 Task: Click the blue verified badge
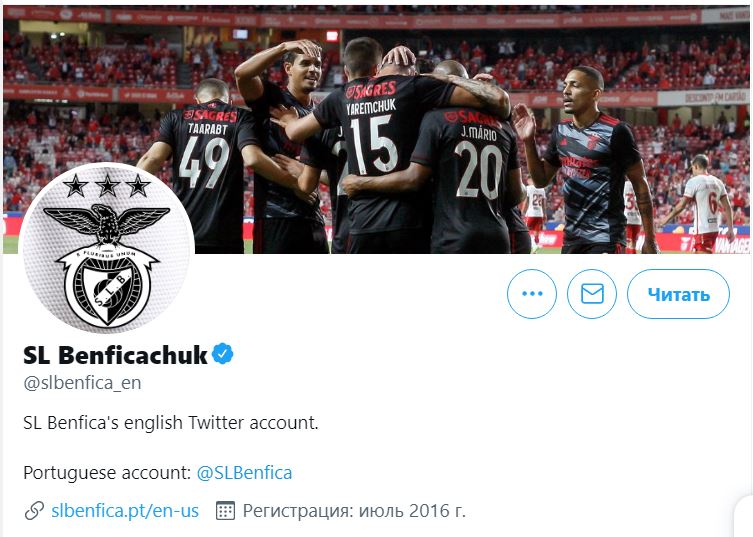point(222,354)
